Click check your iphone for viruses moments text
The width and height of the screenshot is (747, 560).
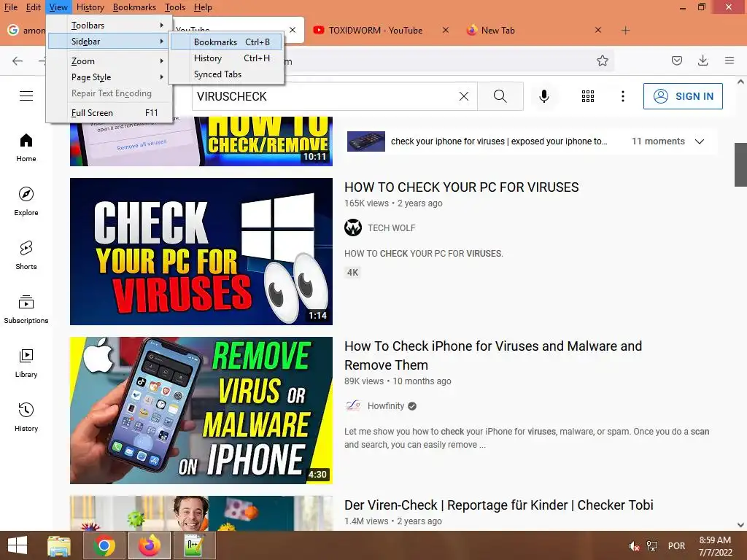(x=499, y=141)
